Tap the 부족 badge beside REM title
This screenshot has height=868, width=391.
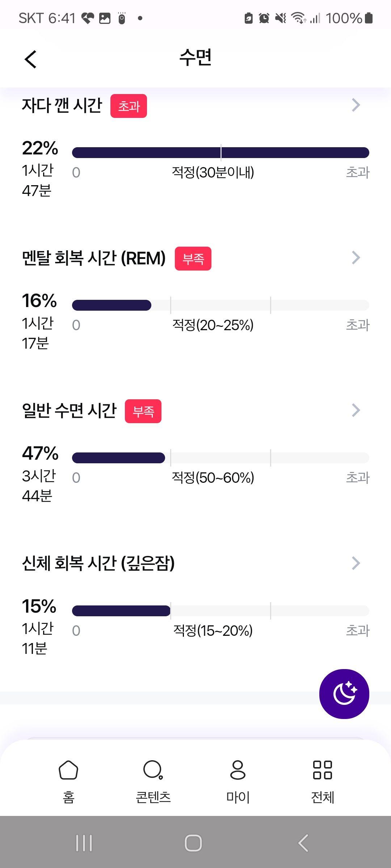(x=193, y=259)
